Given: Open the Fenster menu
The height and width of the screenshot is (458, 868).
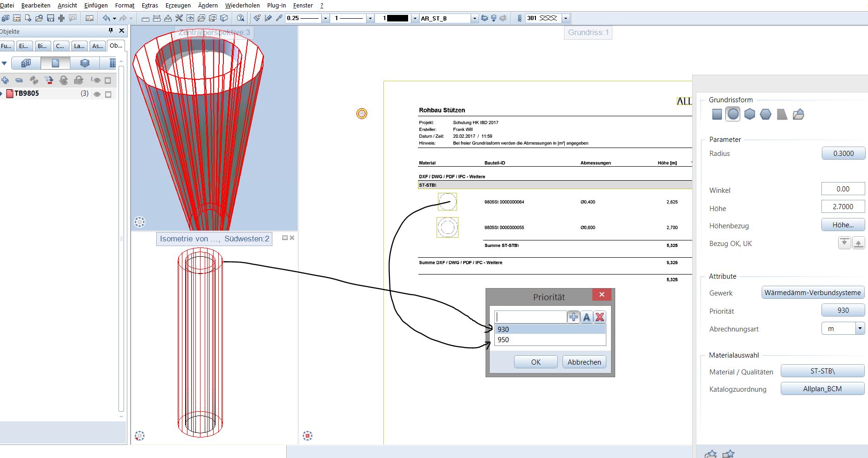Looking at the screenshot, I should pyautogui.click(x=303, y=5).
